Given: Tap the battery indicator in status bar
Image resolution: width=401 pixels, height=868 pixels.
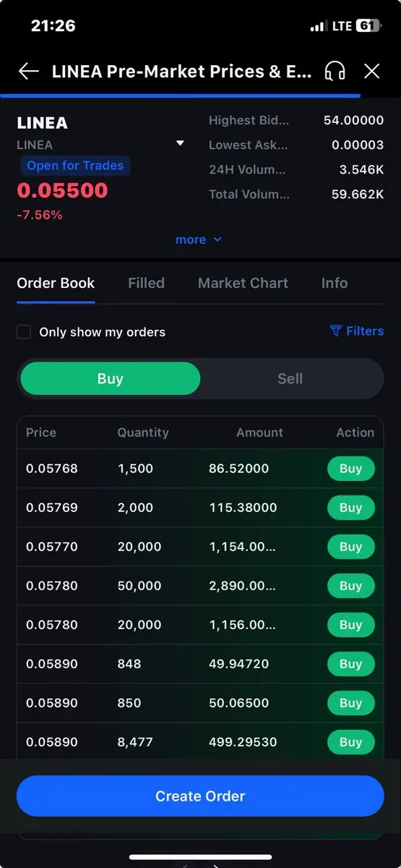Looking at the screenshot, I should pos(368,26).
